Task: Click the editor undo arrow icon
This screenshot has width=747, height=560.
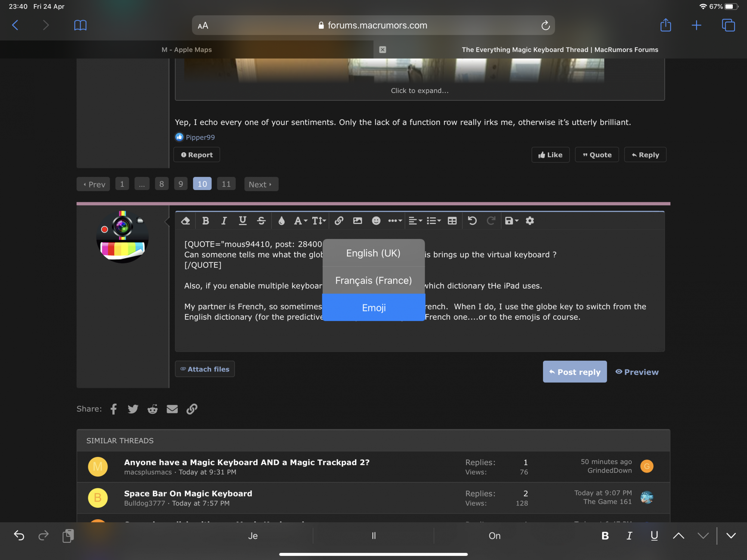Action: (472, 221)
